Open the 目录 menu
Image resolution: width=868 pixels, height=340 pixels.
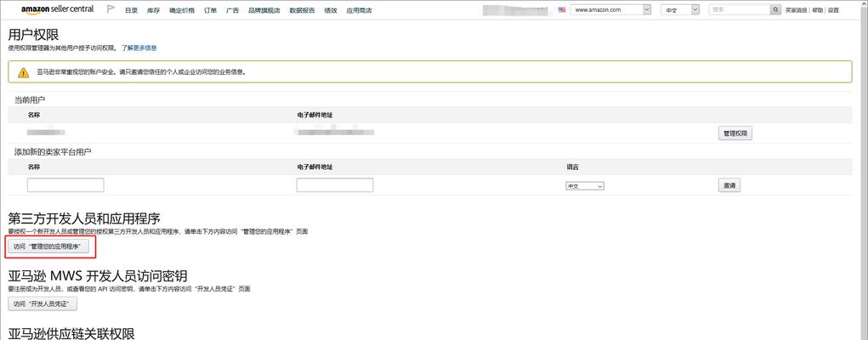click(x=131, y=10)
